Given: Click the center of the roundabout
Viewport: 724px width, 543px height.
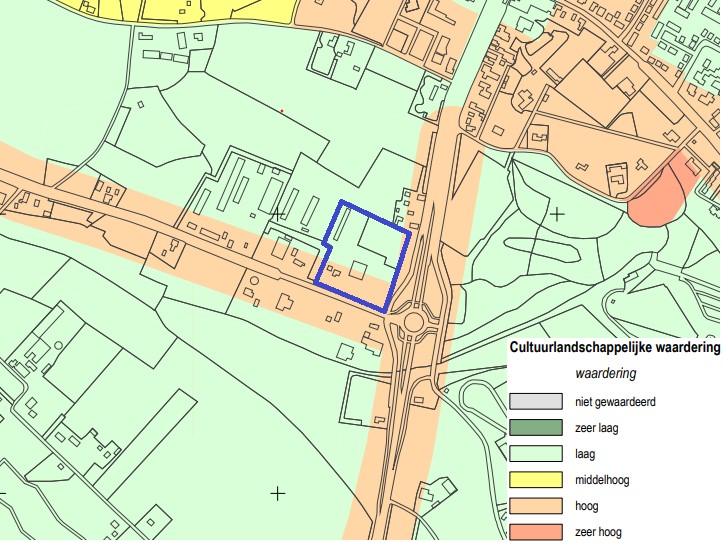Looking at the screenshot, I should click(409, 322).
